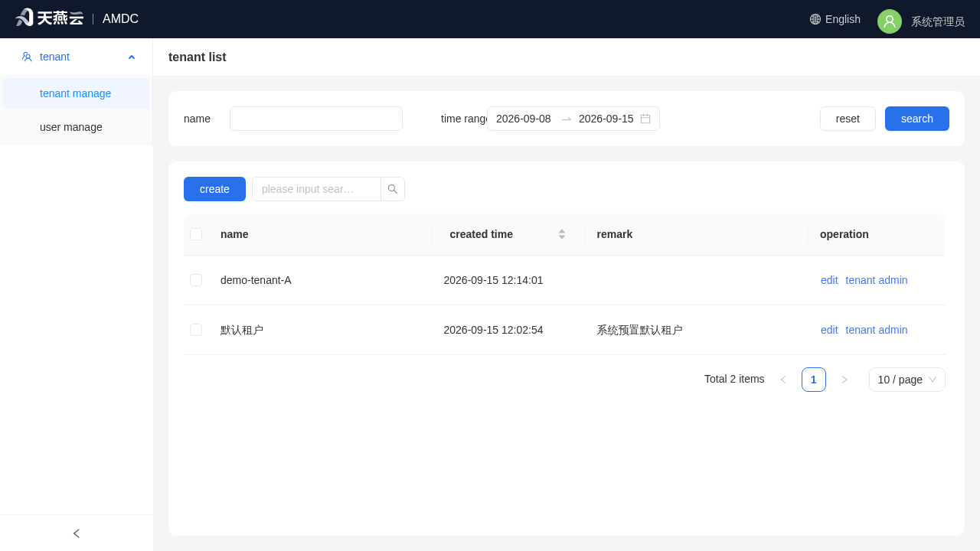This screenshot has width=980, height=551.
Task: Click the AMDC product title
Action: click(x=120, y=19)
